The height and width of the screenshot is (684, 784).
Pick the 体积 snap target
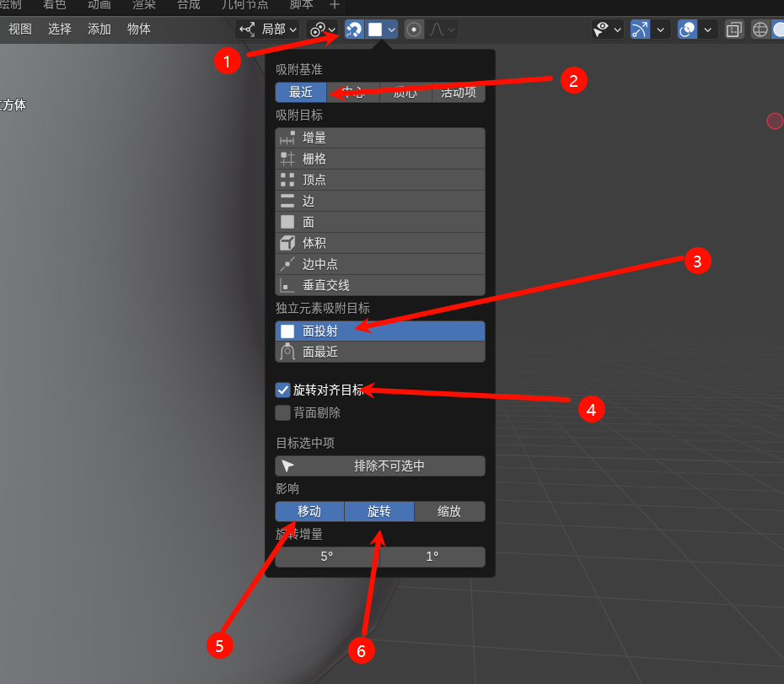click(380, 243)
